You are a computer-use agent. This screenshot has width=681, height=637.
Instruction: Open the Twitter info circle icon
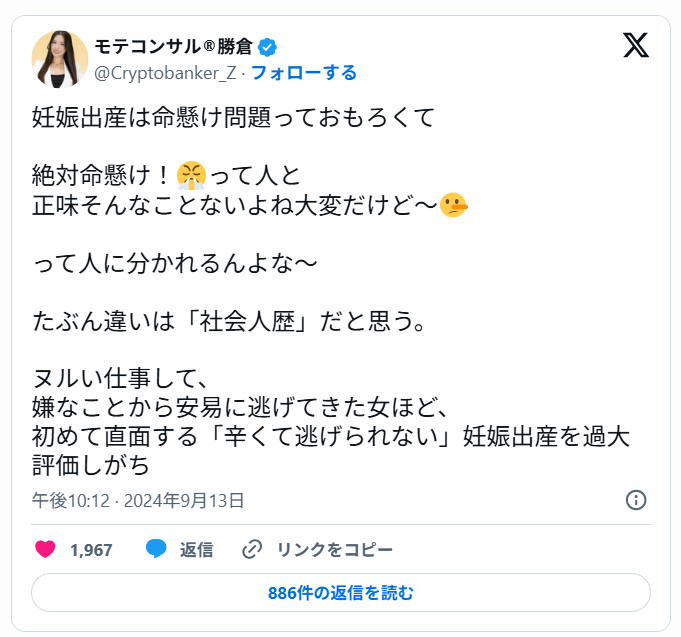point(636,500)
